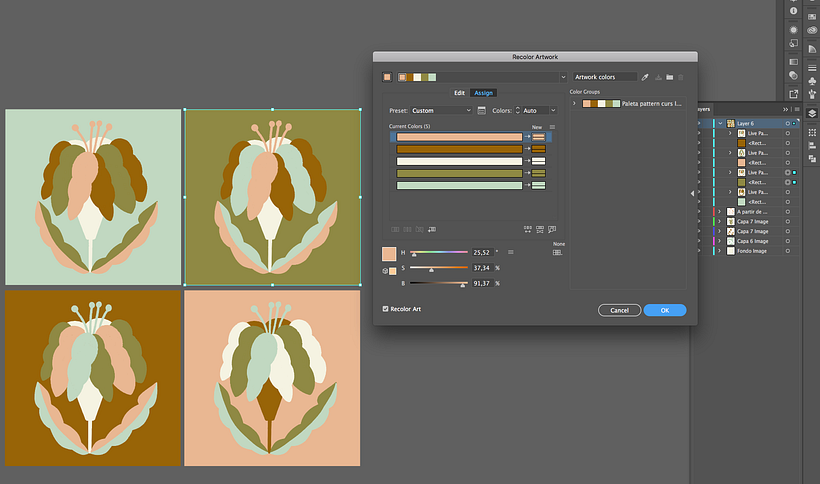Open the Preset dropdown
The width and height of the screenshot is (820, 484).
click(441, 110)
